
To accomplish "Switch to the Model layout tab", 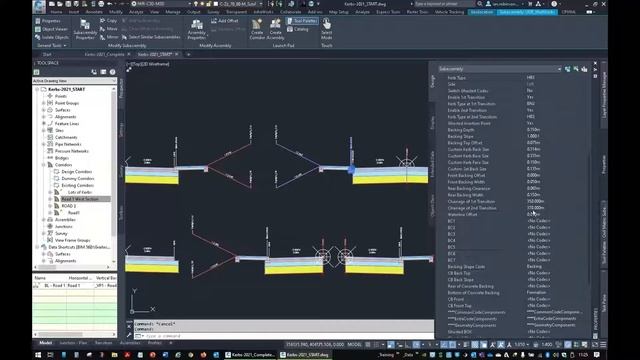I will pos(46,343).
